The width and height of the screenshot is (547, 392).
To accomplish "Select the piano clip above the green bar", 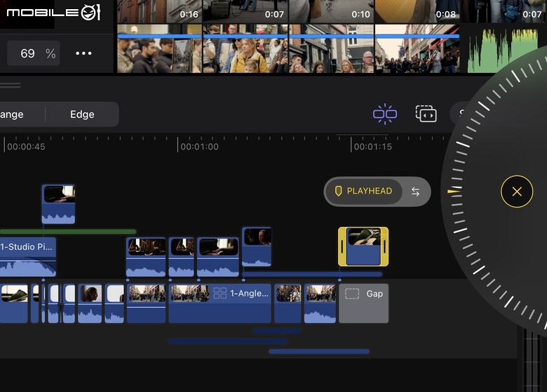I will click(58, 204).
